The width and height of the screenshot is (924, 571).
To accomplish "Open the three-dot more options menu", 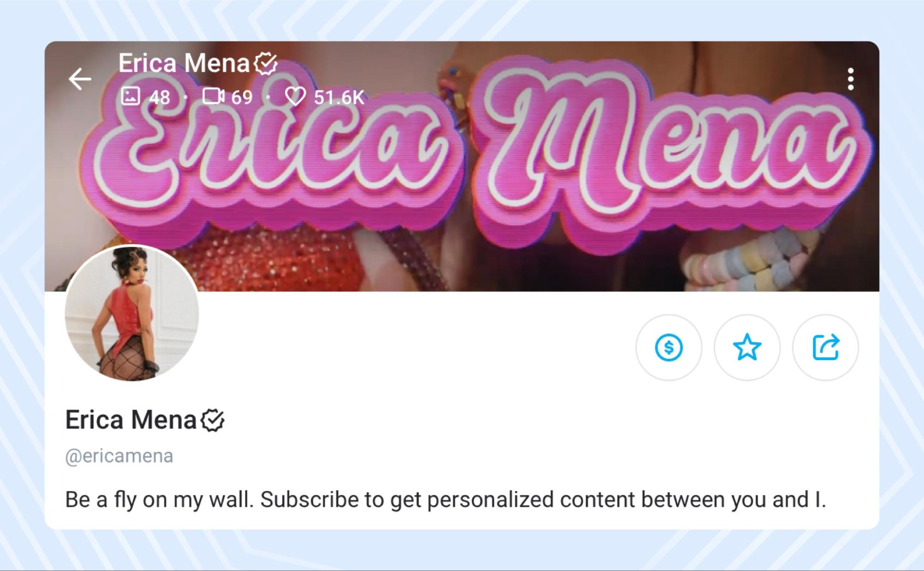I will 851,79.
